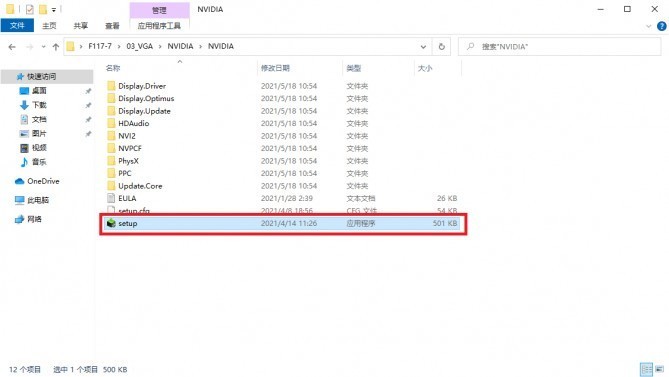Expand the chevron after F117-7 breadcrumb

[x=119, y=46]
